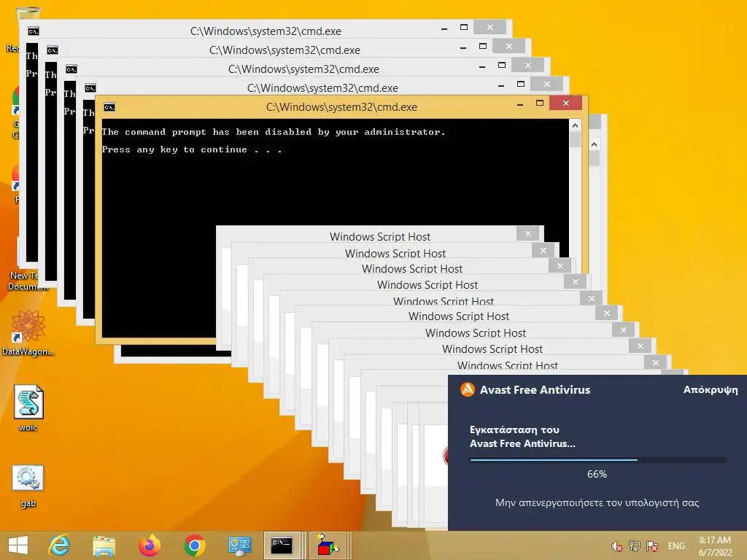The width and height of the screenshot is (747, 560).
Task: Launch Internet Explorer from the taskbar
Action: (59, 545)
